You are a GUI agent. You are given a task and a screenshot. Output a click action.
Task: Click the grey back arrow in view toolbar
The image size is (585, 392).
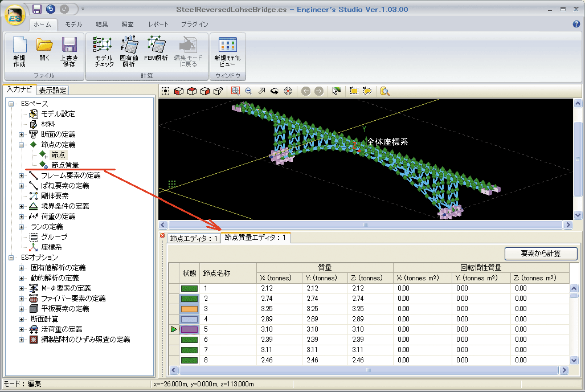[x=306, y=91]
